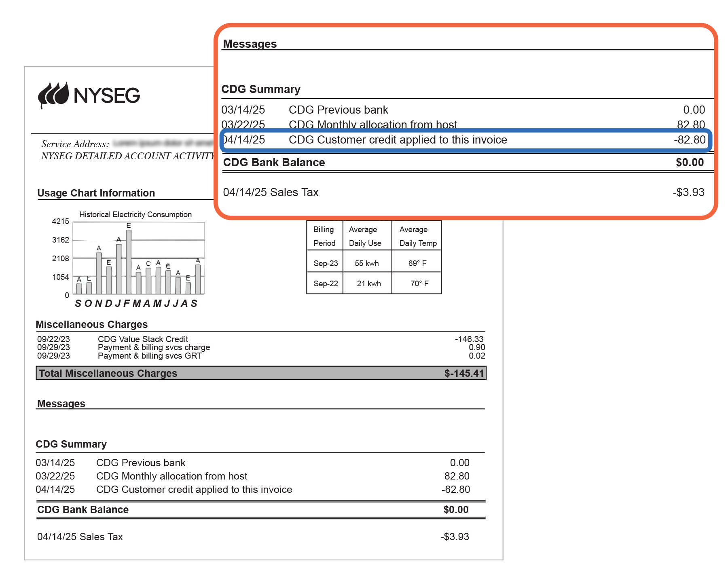Click the '-146.33' credit amount
The image size is (728, 581).
pyautogui.click(x=469, y=339)
